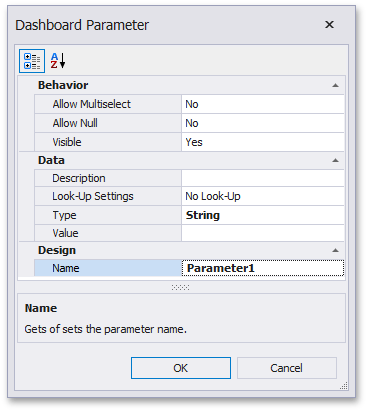Select the Allow Multiselect value cell
This screenshot has height=413, width=369.
[263, 104]
